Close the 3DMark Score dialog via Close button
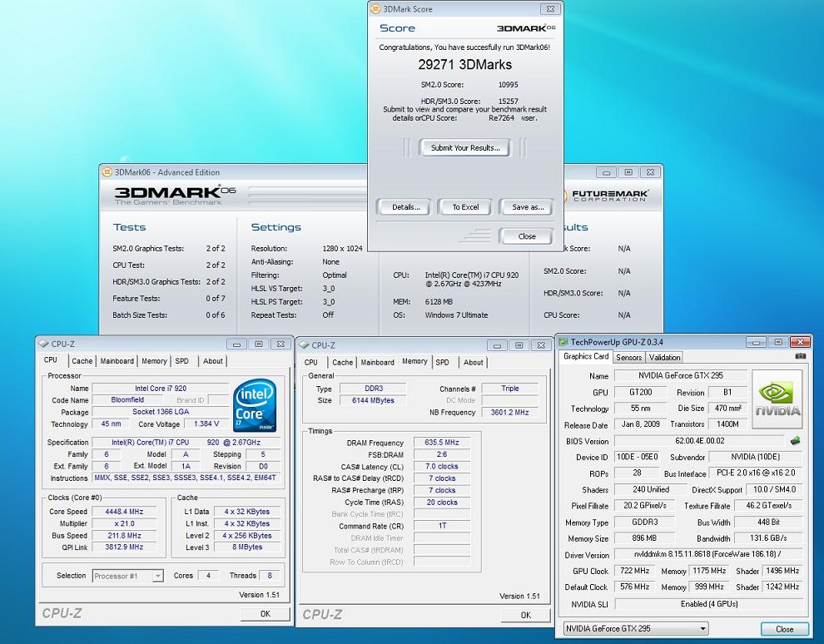Viewport: 824px width, 644px height. (x=527, y=236)
